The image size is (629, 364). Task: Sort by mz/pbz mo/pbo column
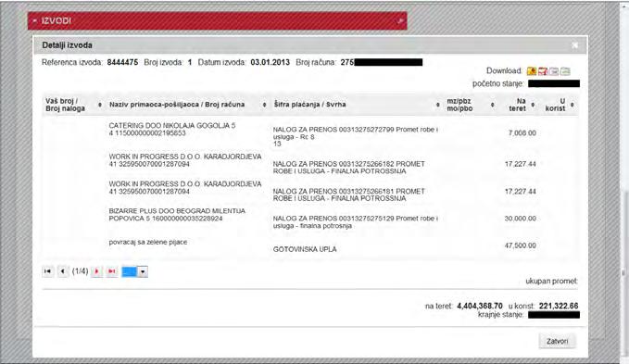[x=492, y=105]
